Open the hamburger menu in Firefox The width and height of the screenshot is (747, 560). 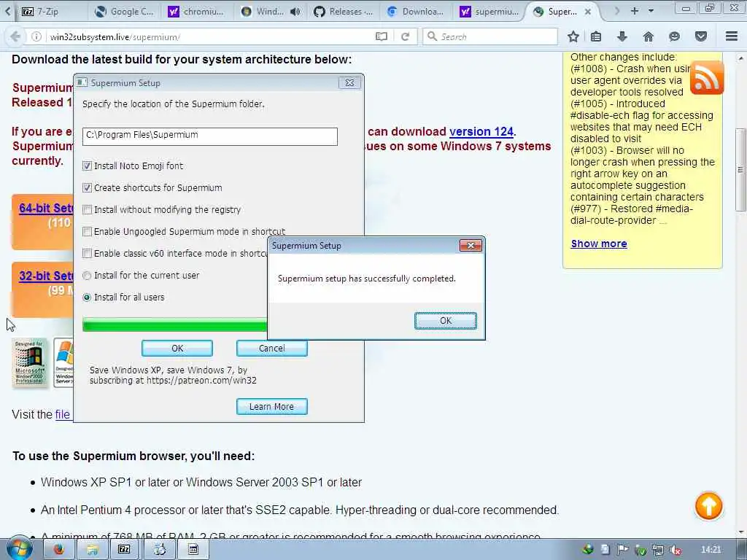tap(732, 36)
